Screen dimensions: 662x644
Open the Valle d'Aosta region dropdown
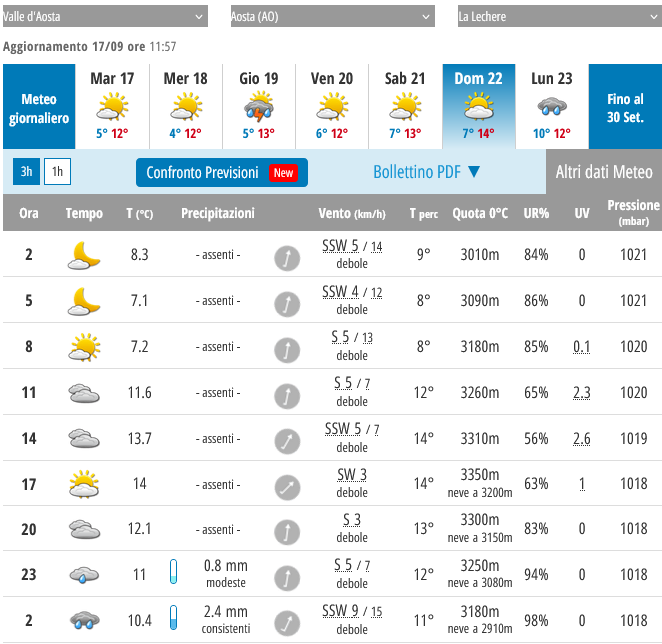tap(104, 17)
